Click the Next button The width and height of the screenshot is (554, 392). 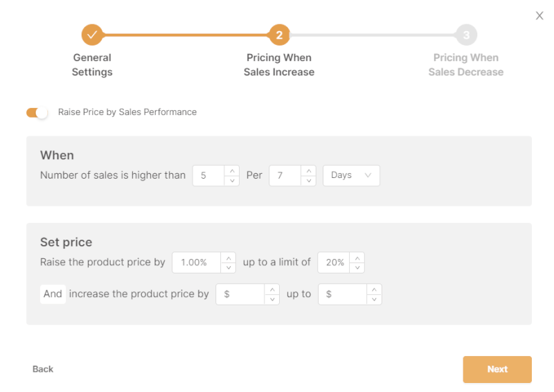(497, 369)
